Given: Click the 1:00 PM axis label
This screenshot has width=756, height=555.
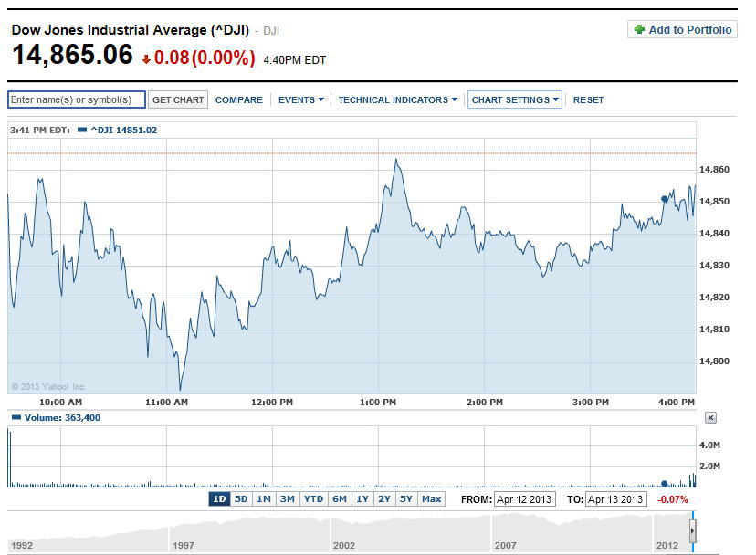Looking at the screenshot, I should (x=378, y=402).
